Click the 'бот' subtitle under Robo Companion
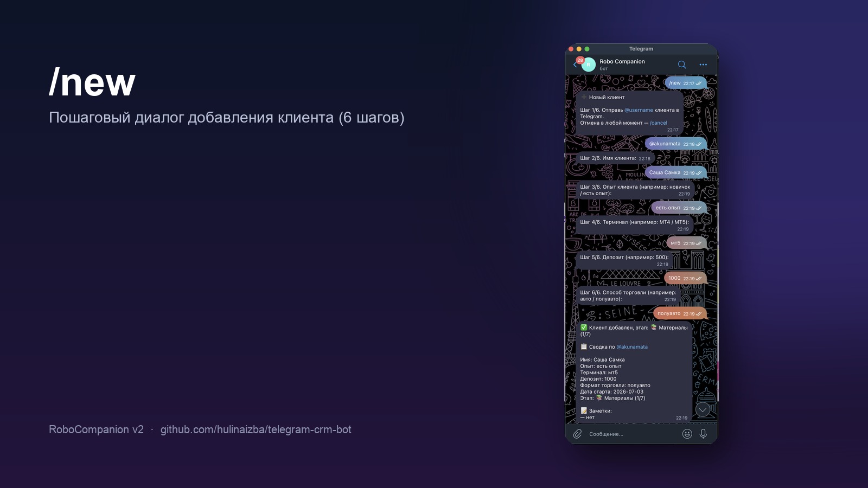 pyautogui.click(x=604, y=69)
